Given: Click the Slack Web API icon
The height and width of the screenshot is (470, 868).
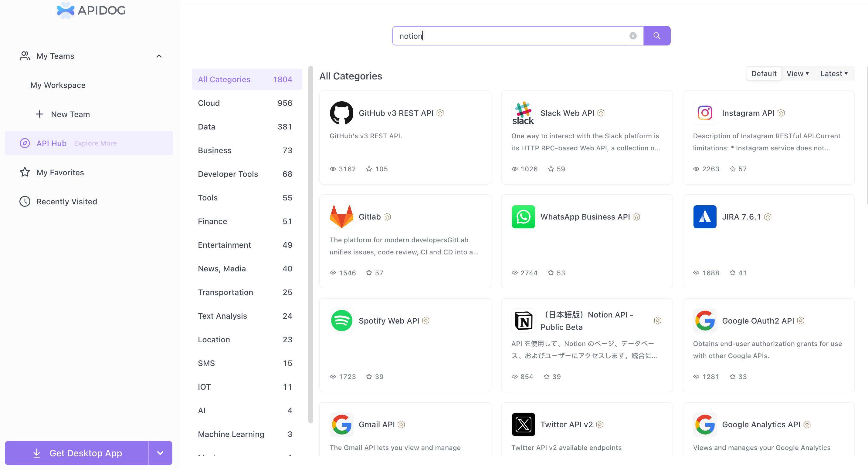Looking at the screenshot, I should click(x=523, y=113).
